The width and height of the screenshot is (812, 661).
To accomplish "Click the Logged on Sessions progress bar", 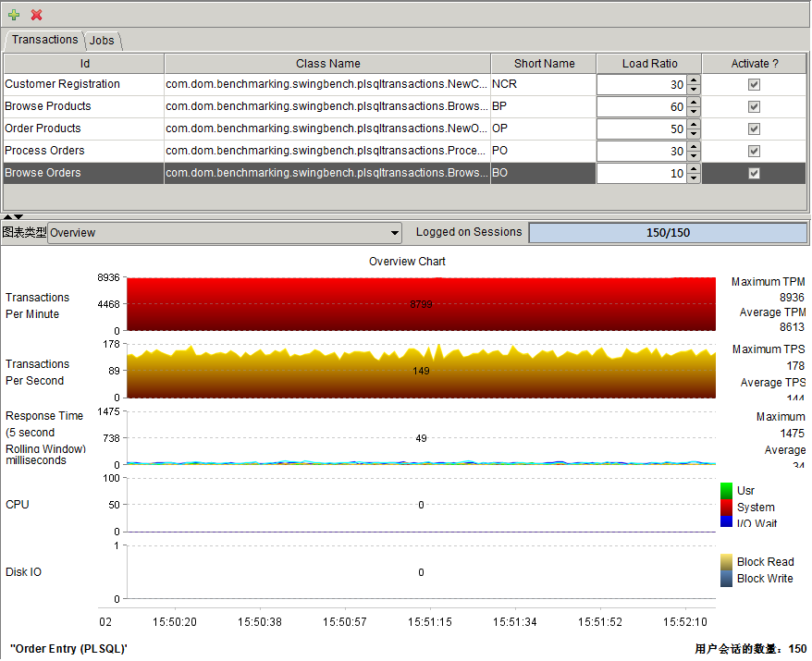I will [668, 233].
